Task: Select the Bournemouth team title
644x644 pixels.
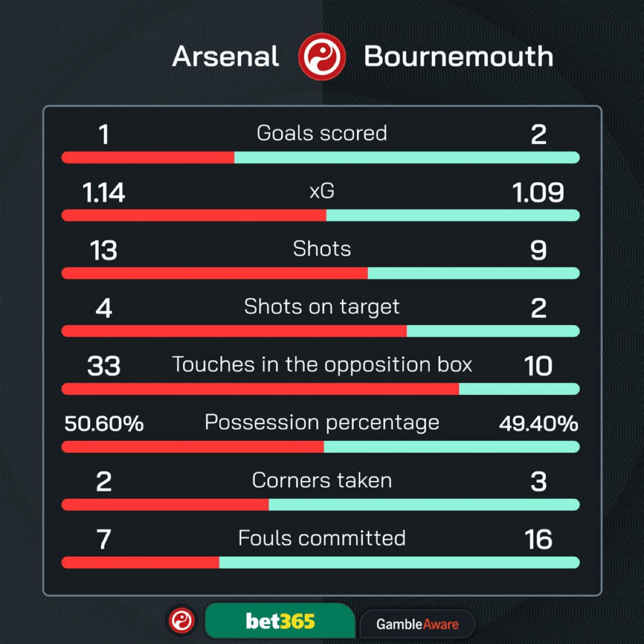Action: 459,56
